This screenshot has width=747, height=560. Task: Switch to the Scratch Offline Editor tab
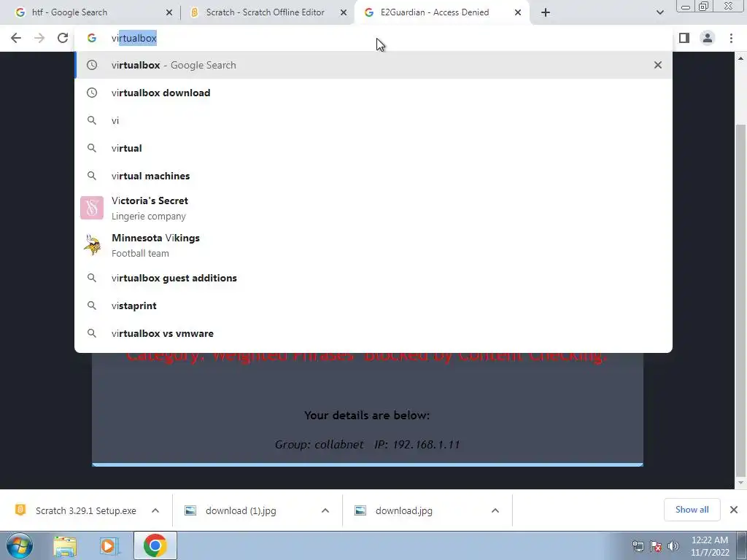(x=268, y=12)
